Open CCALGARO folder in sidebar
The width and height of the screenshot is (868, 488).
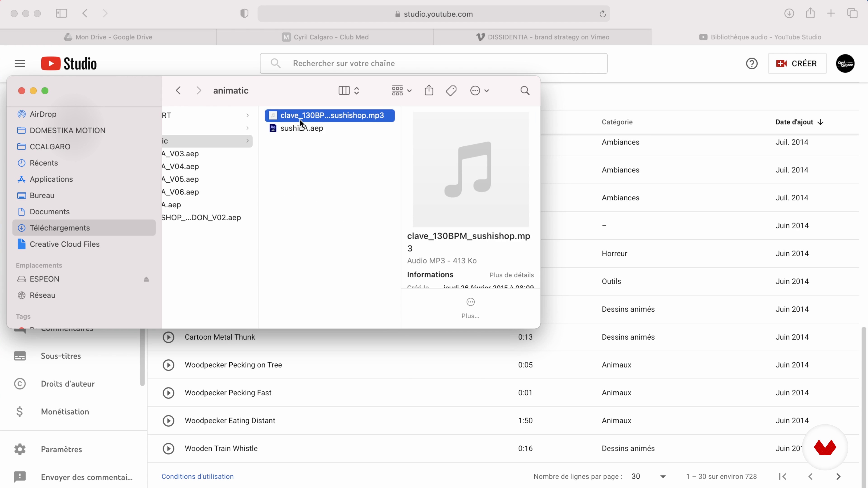[84, 146]
